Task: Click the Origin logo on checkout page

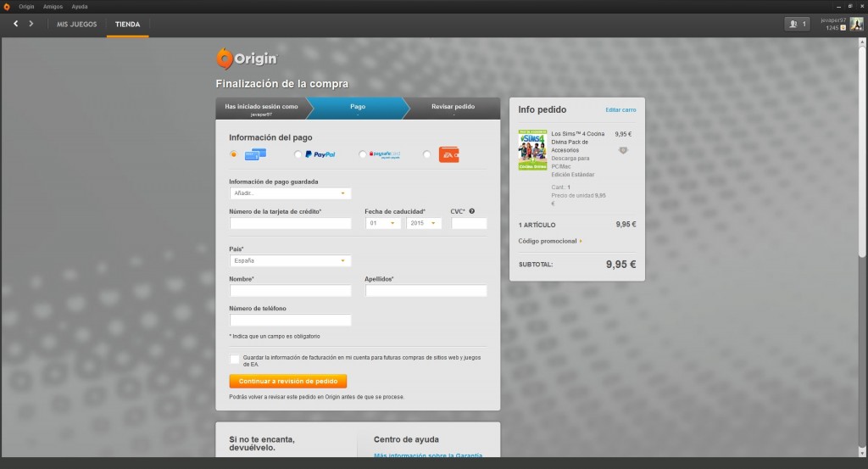Action: tap(247, 59)
